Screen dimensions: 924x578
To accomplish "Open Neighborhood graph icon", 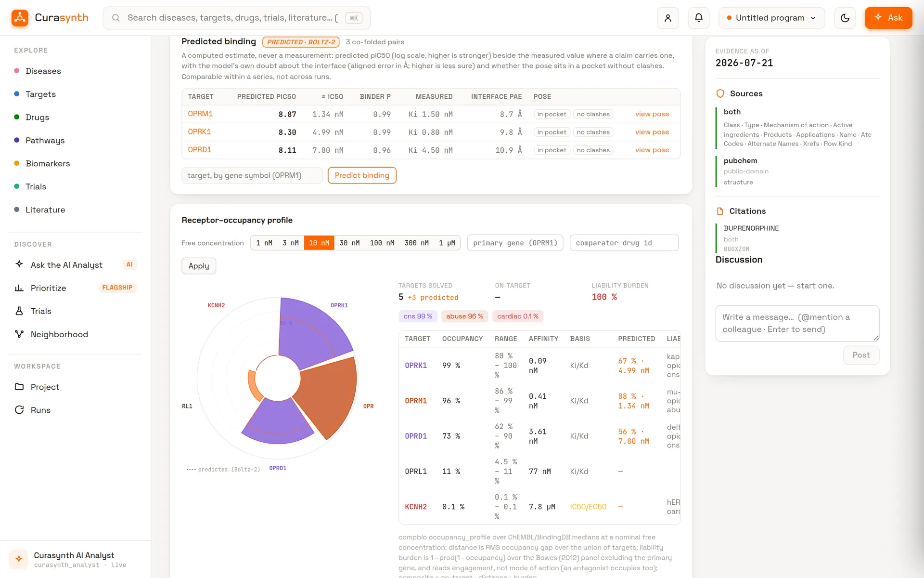I will tap(19, 334).
